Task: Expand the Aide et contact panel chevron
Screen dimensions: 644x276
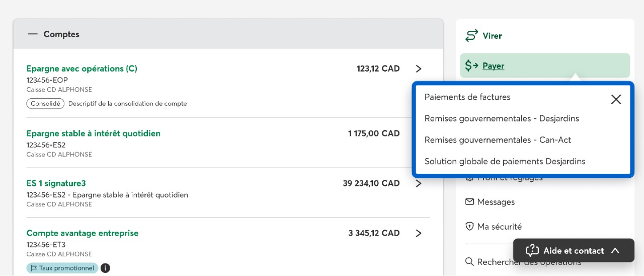Action: tap(615, 251)
